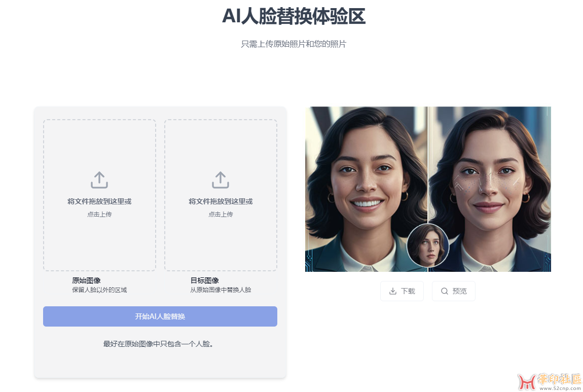Click the right swapped face result image
Image resolution: width=583 pixels, height=392 pixels.
490,189
